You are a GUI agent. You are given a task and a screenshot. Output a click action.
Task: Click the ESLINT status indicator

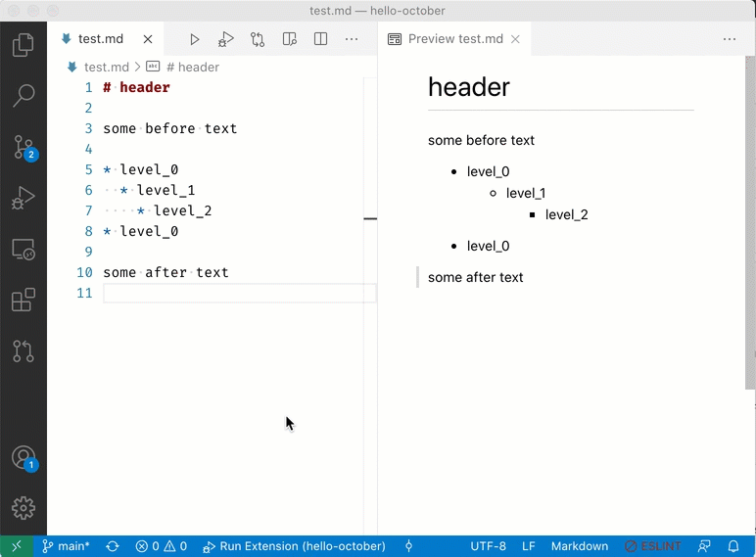(653, 546)
